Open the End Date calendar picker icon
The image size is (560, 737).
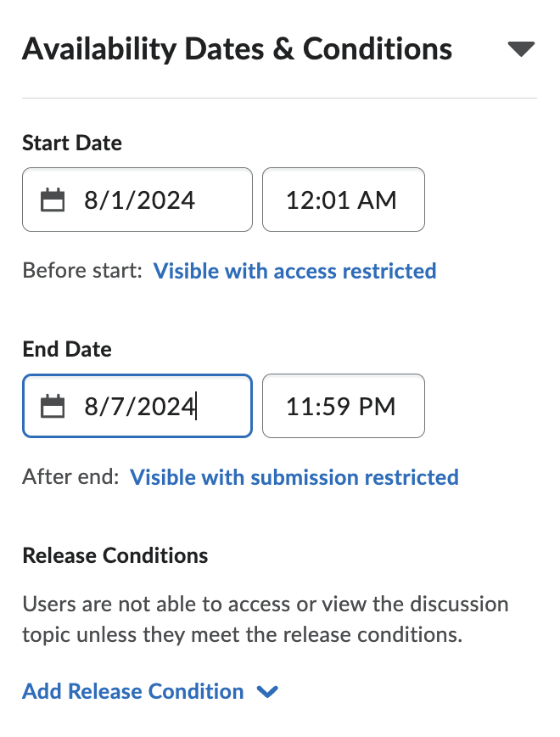click(x=53, y=406)
